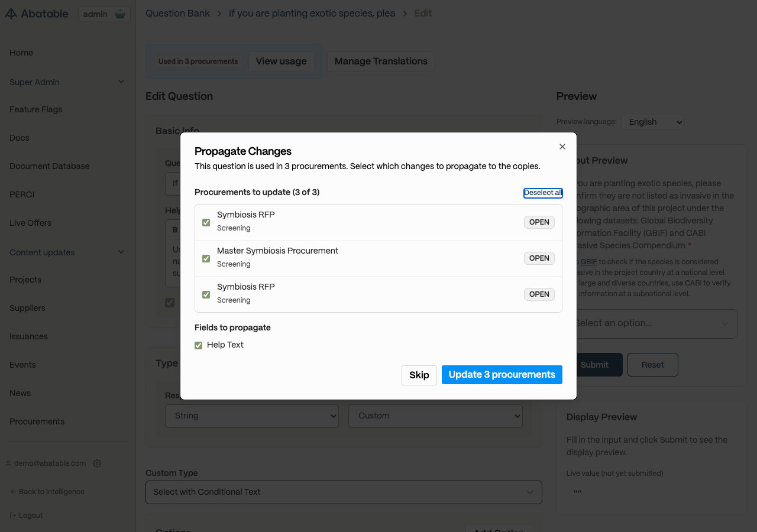Click the Abatable logo icon
Screen dimensions: 757x532
[11, 14]
